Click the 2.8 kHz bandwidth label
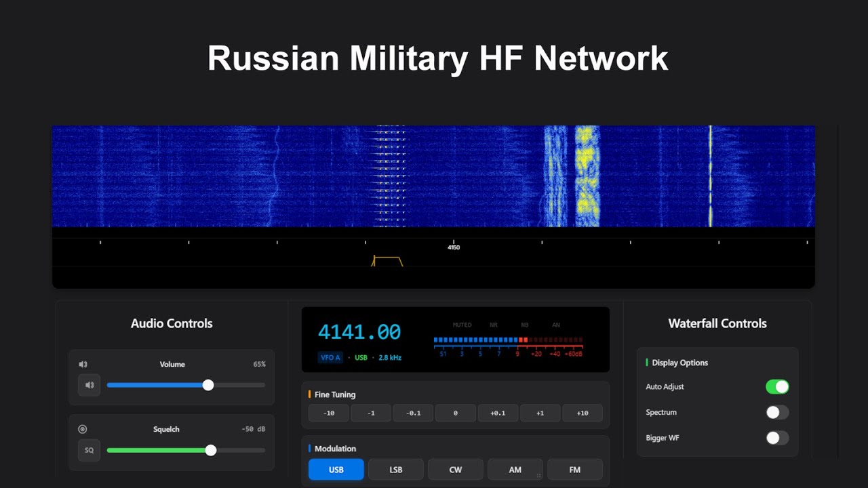 click(x=390, y=357)
